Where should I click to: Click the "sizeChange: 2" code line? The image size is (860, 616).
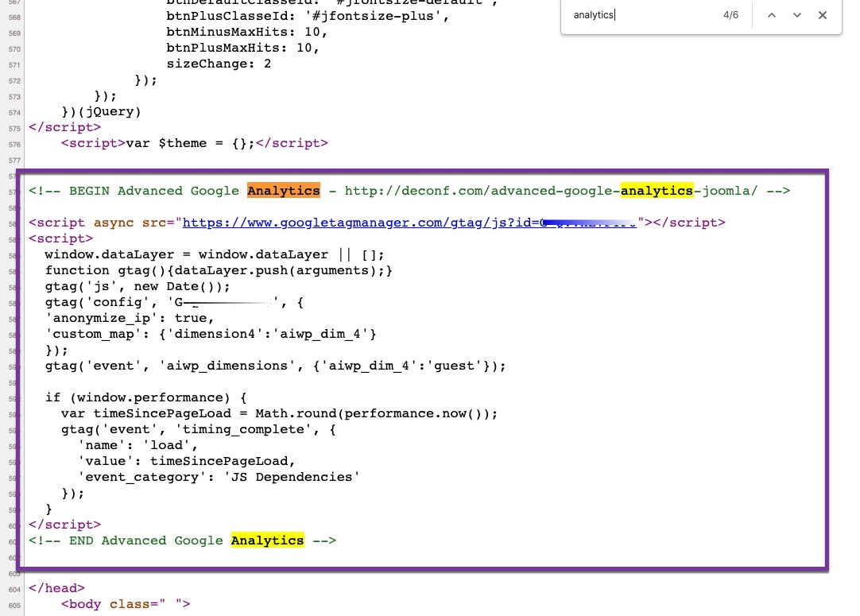tap(219, 64)
